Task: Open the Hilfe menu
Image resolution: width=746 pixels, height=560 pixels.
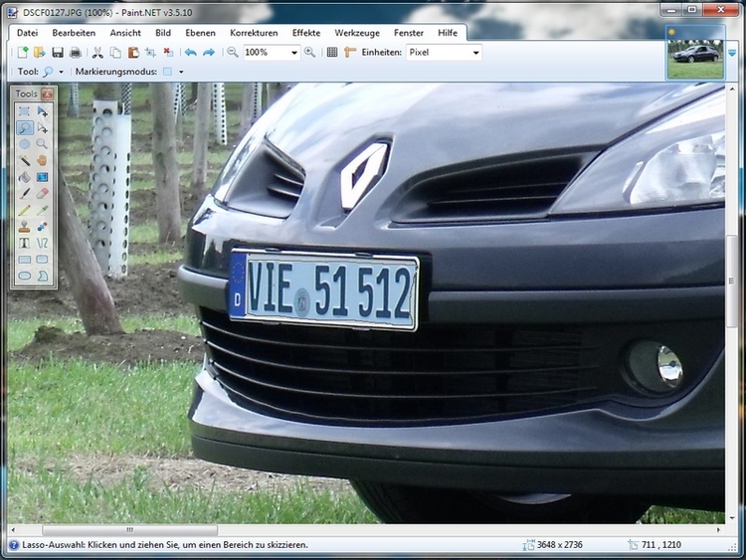Action: pos(448,33)
